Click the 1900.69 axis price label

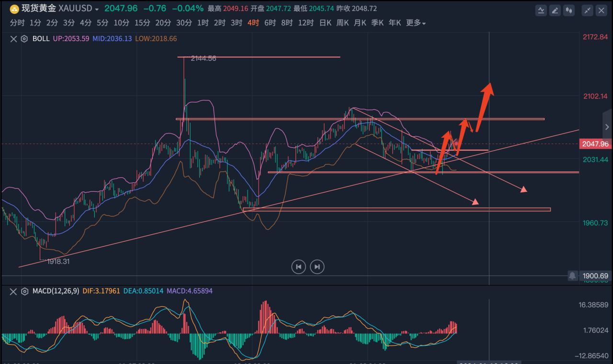pyautogui.click(x=595, y=276)
